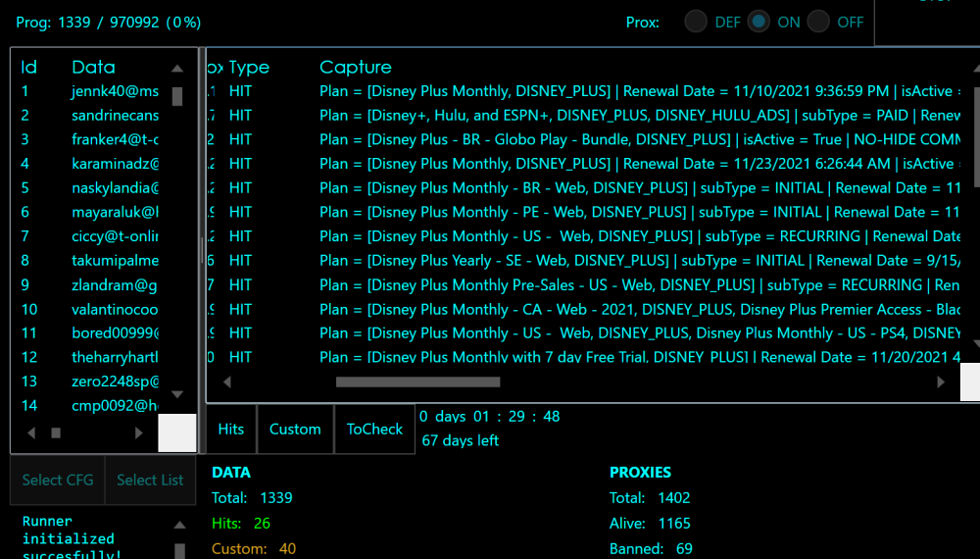This screenshot has width=980, height=559.
Task: Click the Hits: 26 statistic
Action: 241,524
